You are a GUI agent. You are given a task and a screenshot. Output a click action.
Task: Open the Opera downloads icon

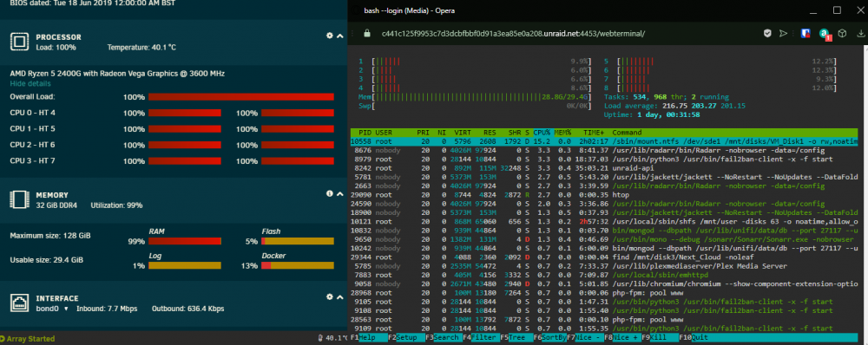click(x=861, y=33)
